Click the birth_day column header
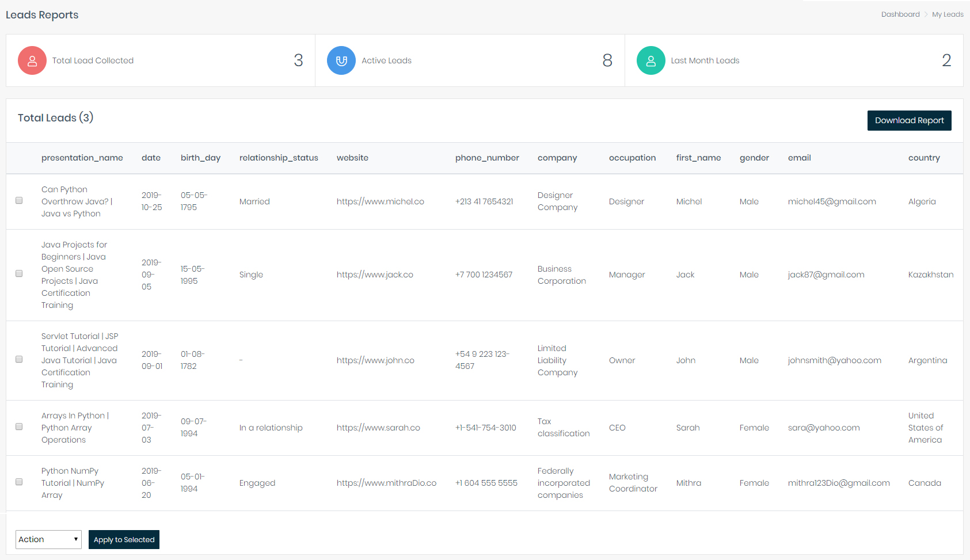Image resolution: width=970 pixels, height=560 pixels. click(200, 158)
